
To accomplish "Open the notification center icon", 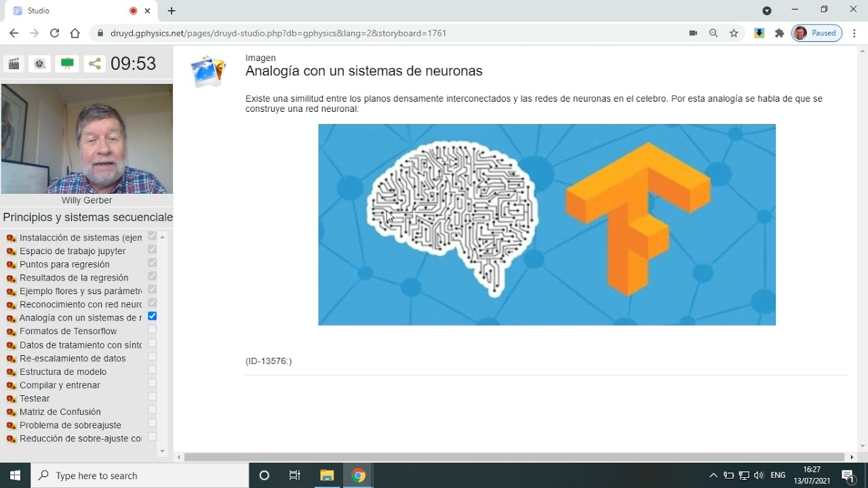I will [848, 475].
